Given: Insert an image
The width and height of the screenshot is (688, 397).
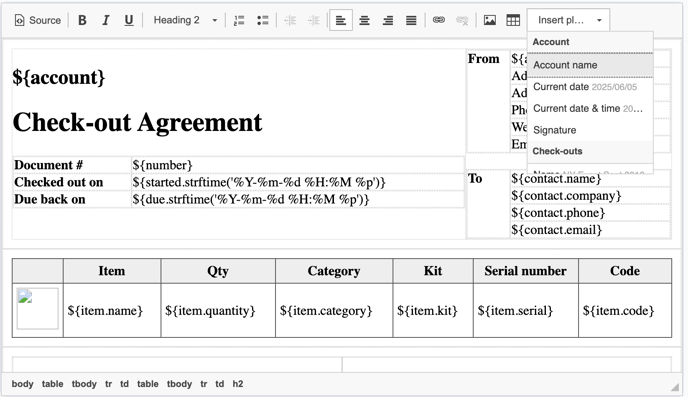Looking at the screenshot, I should [490, 20].
